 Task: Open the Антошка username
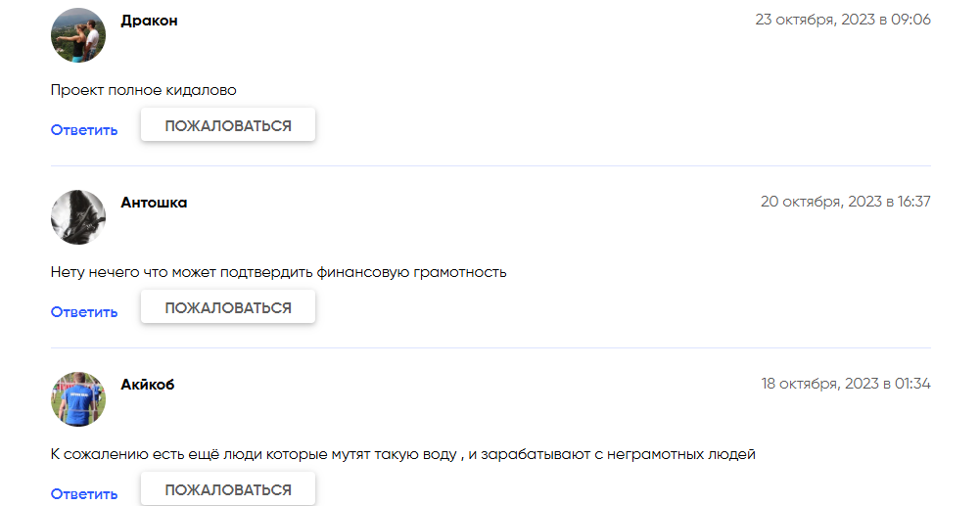154,203
